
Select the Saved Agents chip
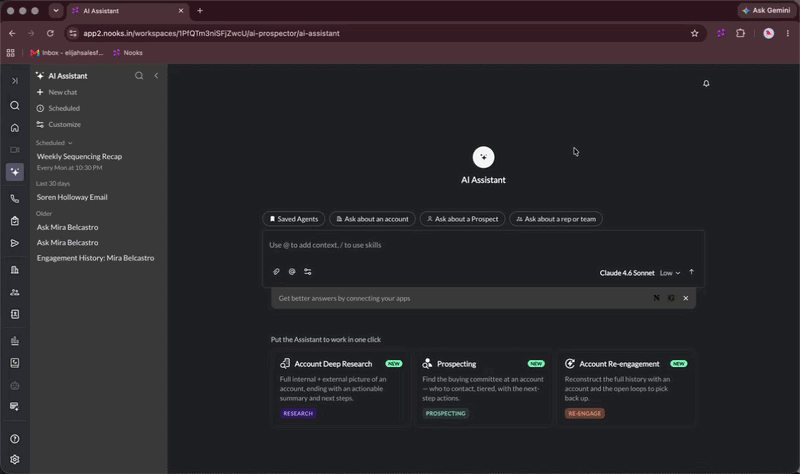tap(293, 219)
